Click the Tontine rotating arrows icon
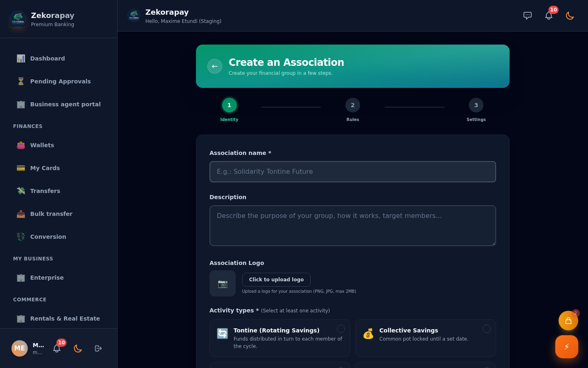Viewport: 588px width, 368px height. point(223,334)
